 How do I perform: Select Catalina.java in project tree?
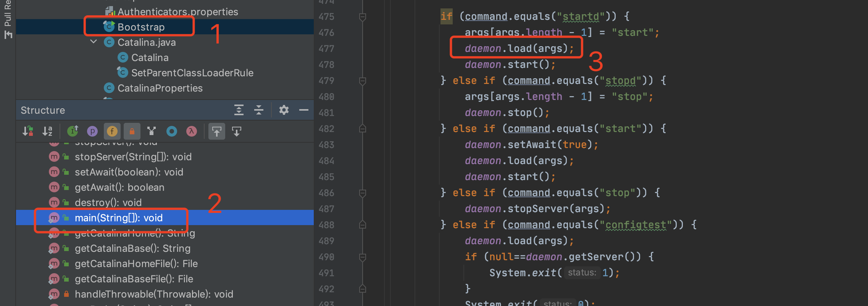(x=147, y=42)
